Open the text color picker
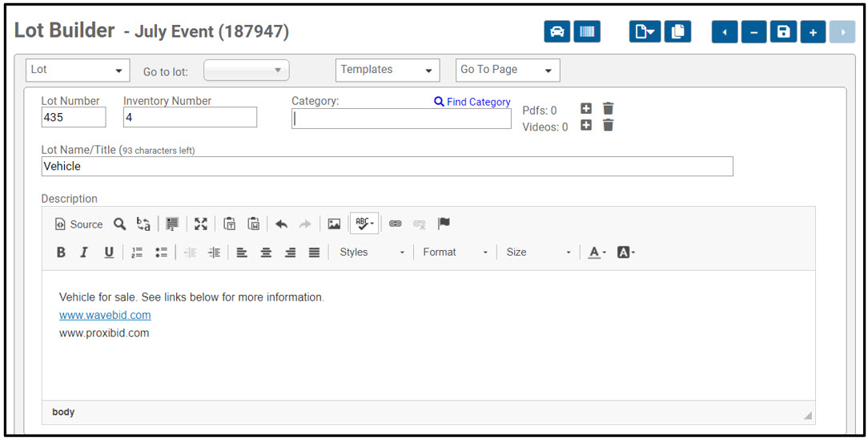This screenshot has height=440, width=868. point(597,252)
